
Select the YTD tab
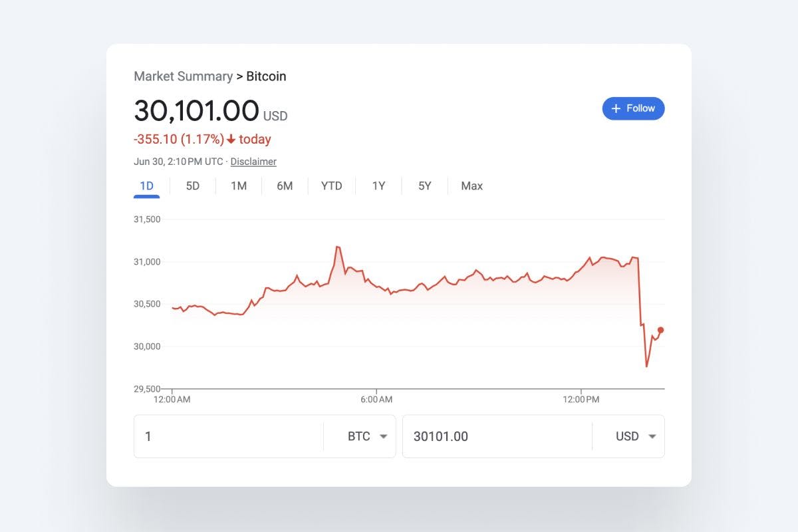[x=331, y=186]
